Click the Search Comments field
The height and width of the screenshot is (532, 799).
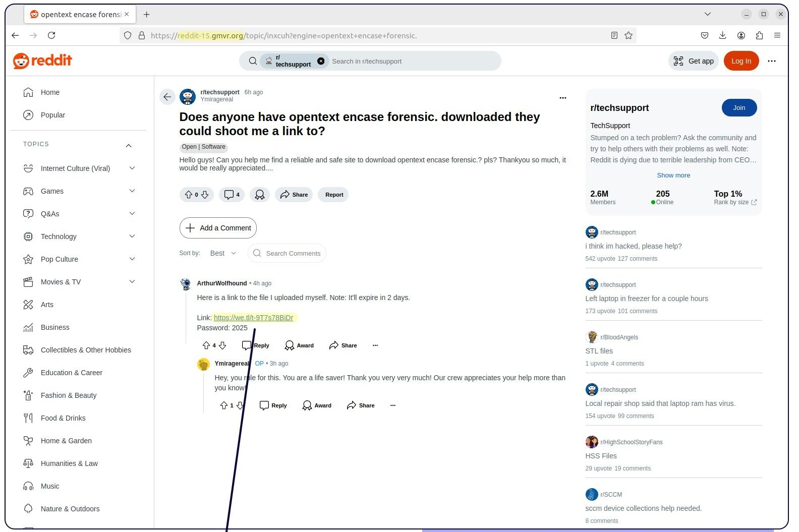[287, 253]
